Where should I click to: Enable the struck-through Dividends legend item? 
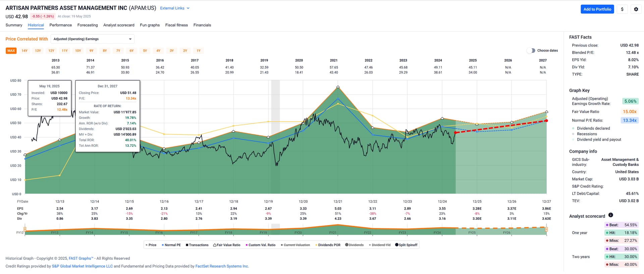354,245
